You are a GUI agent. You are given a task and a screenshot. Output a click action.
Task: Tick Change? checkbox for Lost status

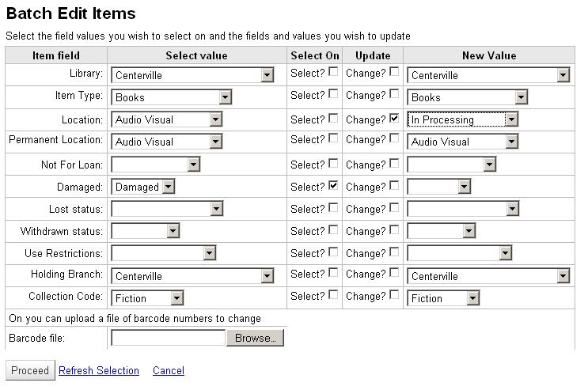coord(394,208)
